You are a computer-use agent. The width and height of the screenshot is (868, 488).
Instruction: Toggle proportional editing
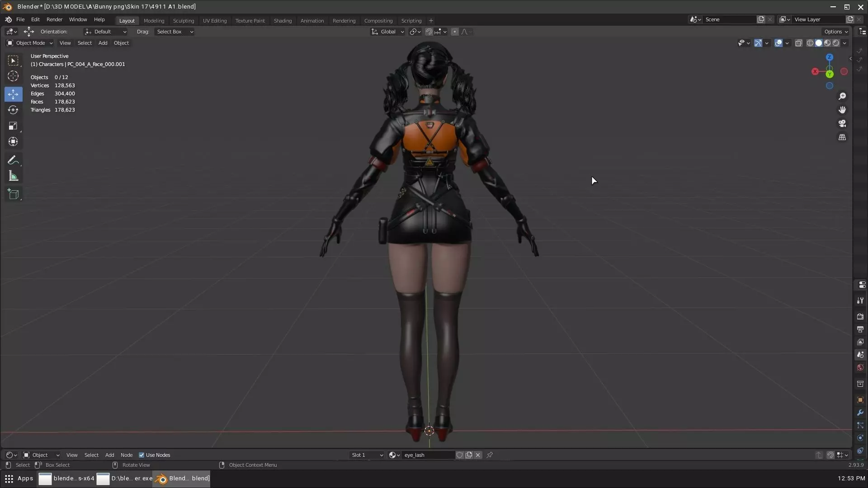(455, 32)
